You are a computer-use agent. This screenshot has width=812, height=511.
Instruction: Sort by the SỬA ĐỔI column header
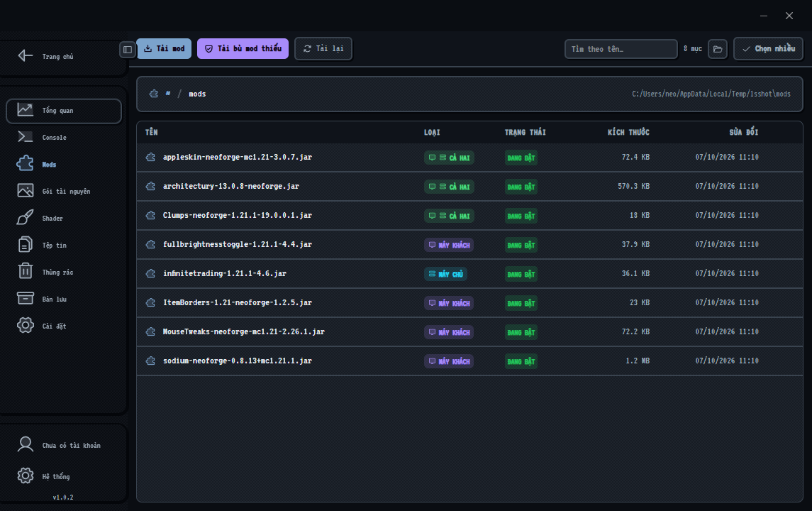click(x=744, y=132)
